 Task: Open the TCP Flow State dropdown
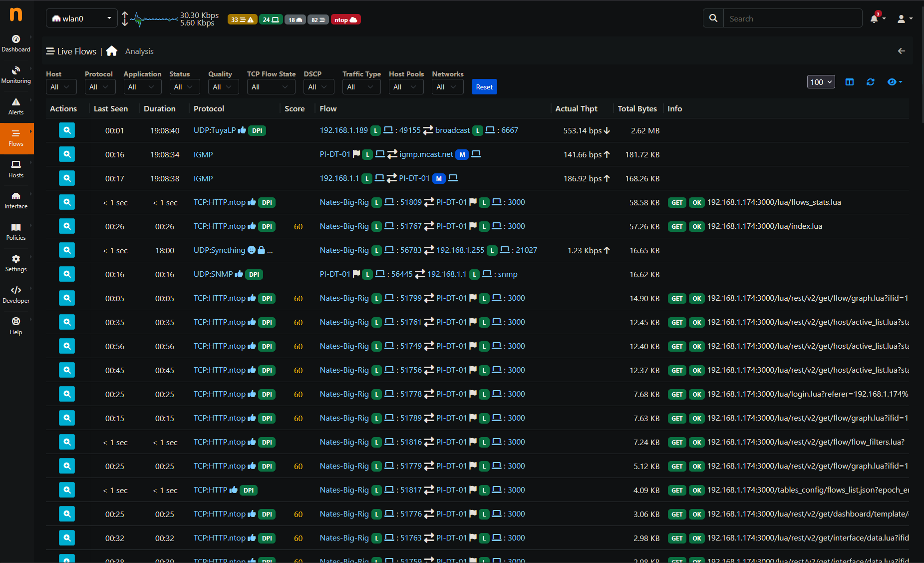pyautogui.click(x=271, y=87)
